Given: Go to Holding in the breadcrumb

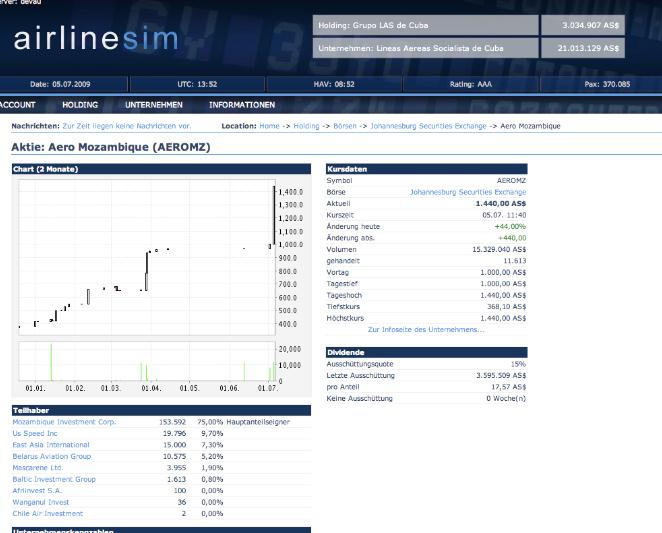Looking at the screenshot, I should point(306,126).
